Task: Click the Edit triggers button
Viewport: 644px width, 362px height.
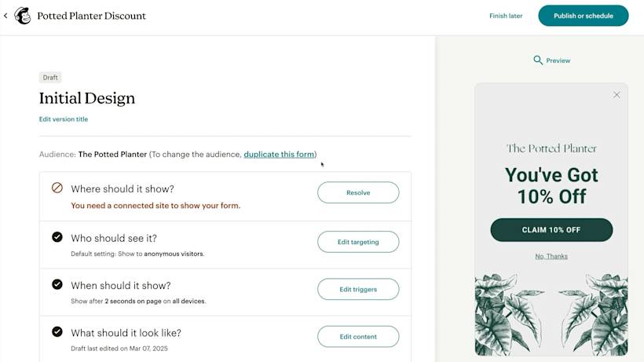Action: click(x=358, y=289)
